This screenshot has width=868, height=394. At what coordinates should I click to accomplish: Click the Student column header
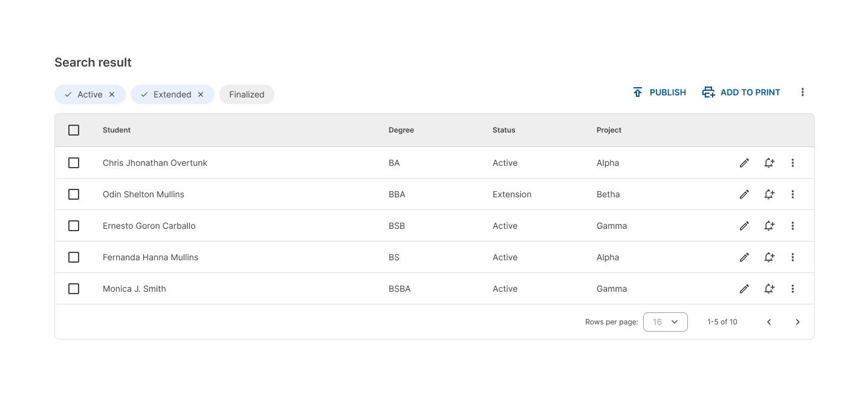click(117, 130)
